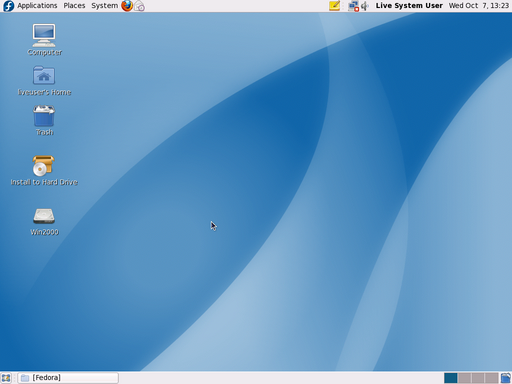Select the Computer desktop icon
512x384 pixels.
tap(44, 40)
